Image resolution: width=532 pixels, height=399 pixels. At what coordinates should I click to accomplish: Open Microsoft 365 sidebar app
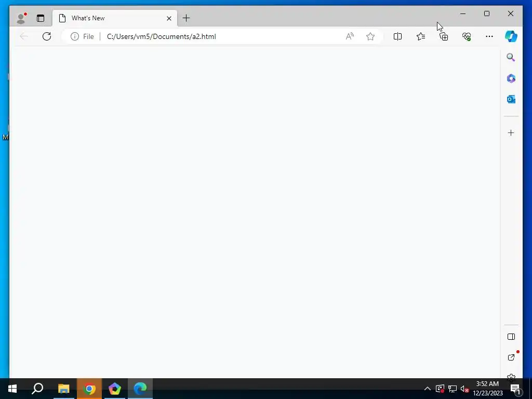[511, 78]
